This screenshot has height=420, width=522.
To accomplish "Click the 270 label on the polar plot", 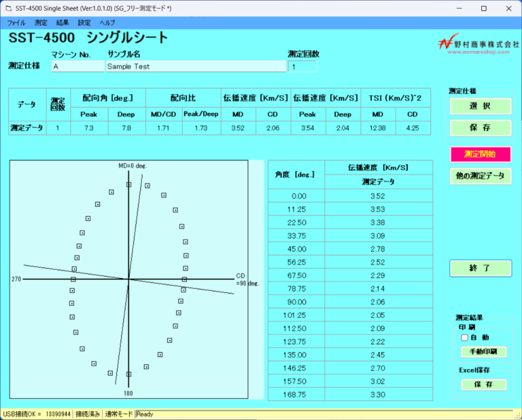I will [x=16, y=279].
